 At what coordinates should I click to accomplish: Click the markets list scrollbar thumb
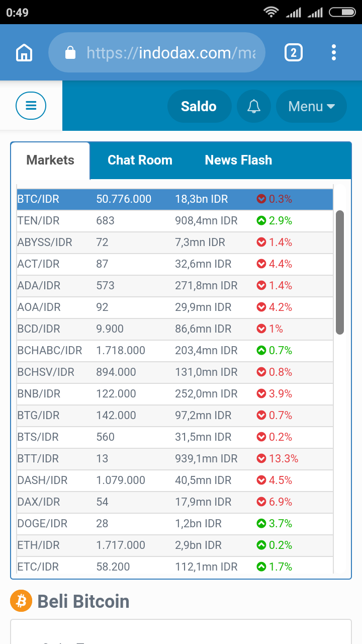pos(340,272)
